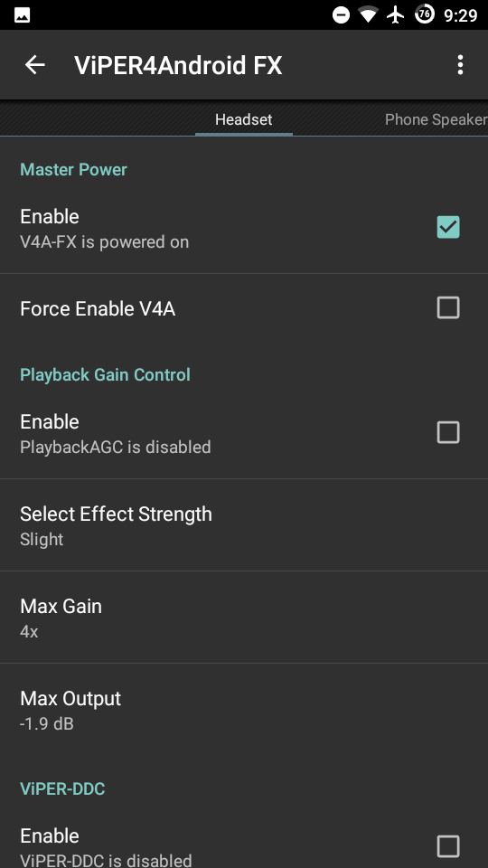
Task: Check the Force Enable V4A checkbox
Action: click(x=448, y=307)
